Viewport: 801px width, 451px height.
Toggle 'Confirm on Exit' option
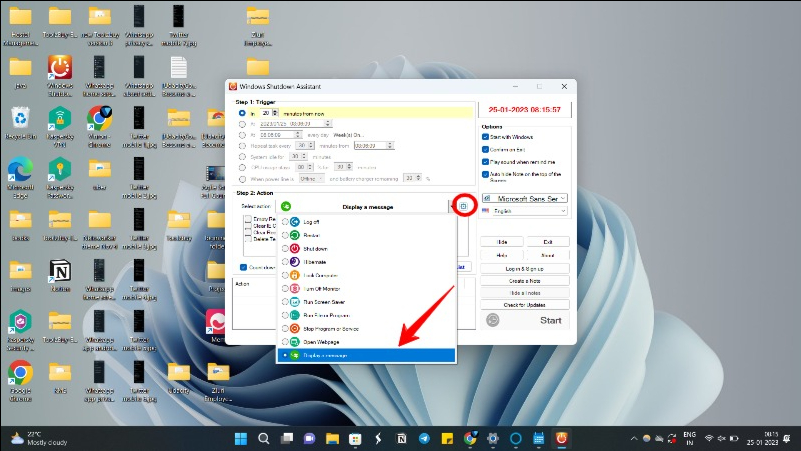[x=485, y=150]
